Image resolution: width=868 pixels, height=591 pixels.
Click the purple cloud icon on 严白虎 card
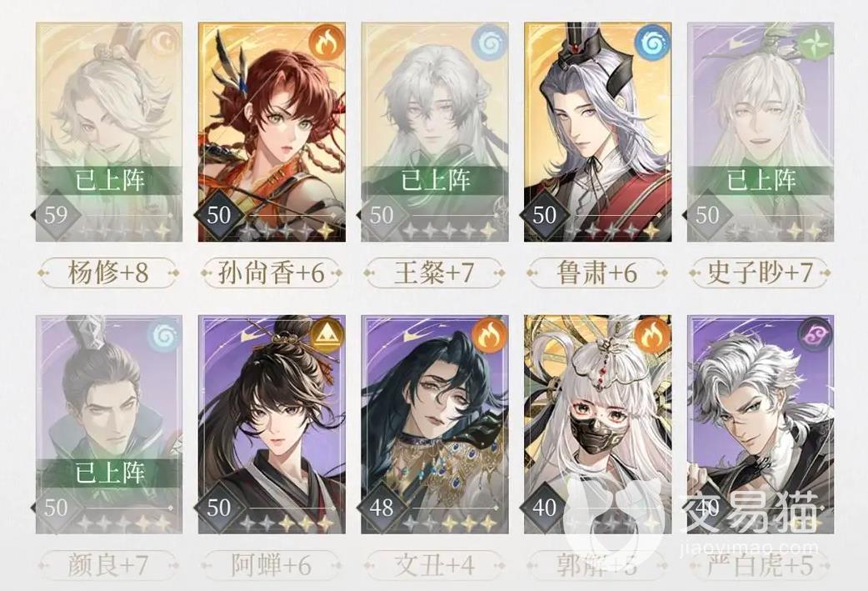tap(816, 334)
